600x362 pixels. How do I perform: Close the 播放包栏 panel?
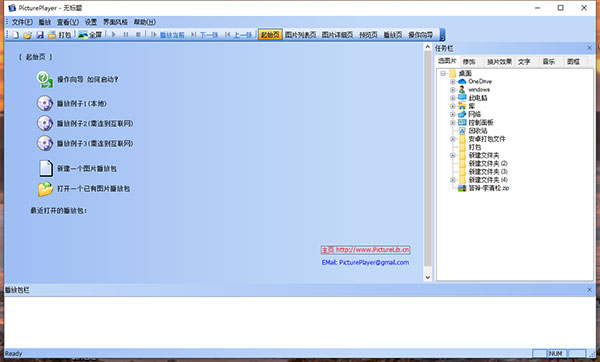(589, 290)
